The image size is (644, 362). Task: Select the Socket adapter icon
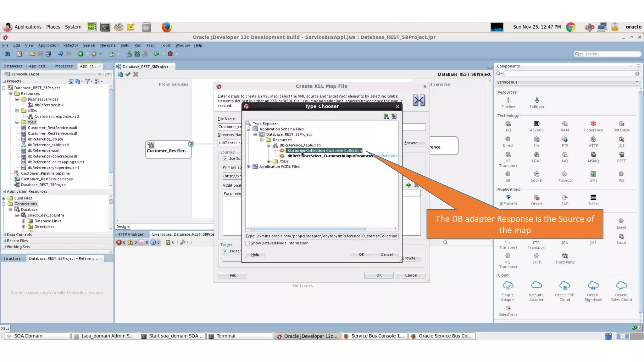point(536,174)
